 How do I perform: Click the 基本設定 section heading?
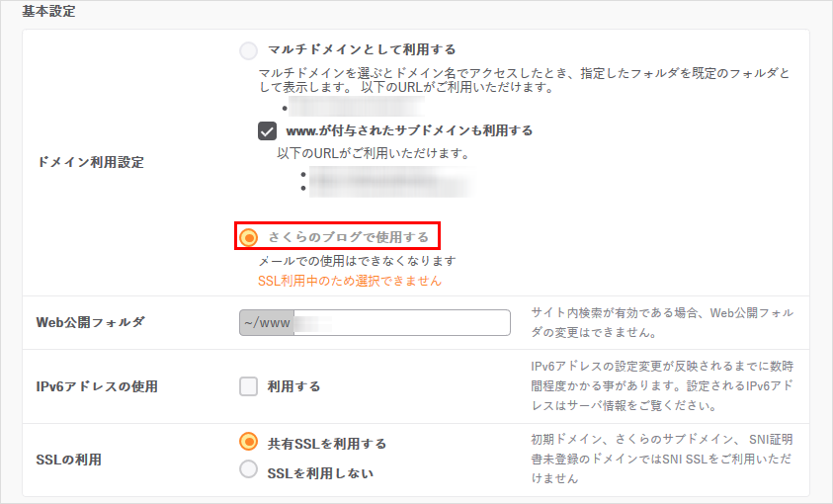[x=48, y=13]
